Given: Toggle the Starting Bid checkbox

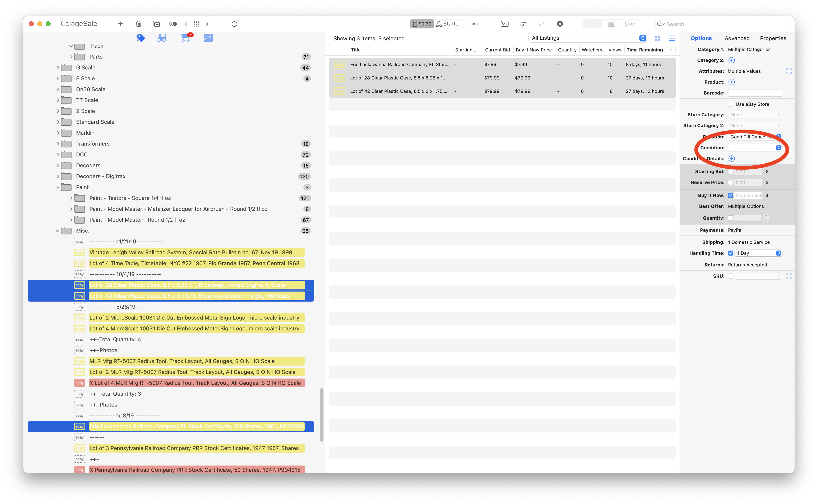Looking at the screenshot, I should (730, 172).
